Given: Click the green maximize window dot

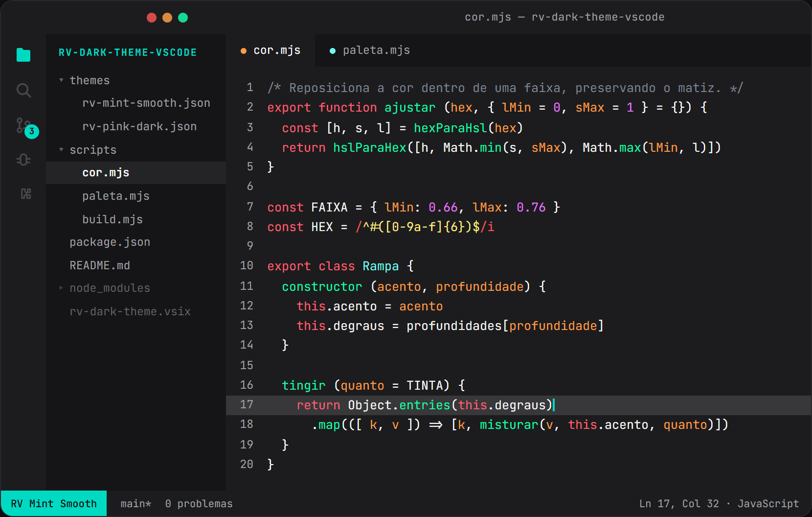Looking at the screenshot, I should click(x=183, y=18).
